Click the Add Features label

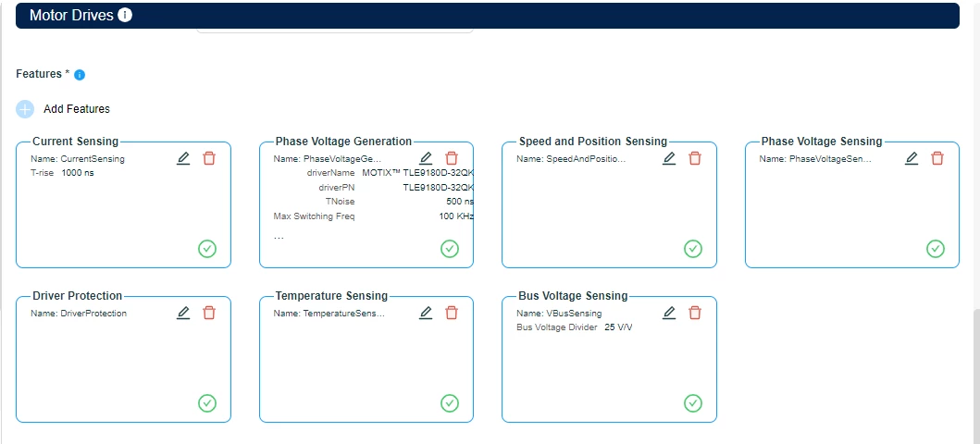pyautogui.click(x=77, y=108)
